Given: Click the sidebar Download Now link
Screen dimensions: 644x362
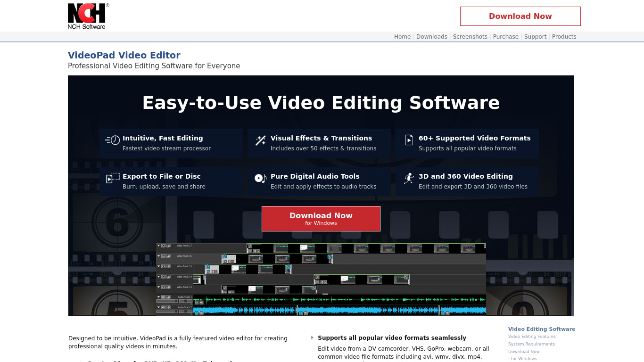Looking at the screenshot, I should (524, 352).
